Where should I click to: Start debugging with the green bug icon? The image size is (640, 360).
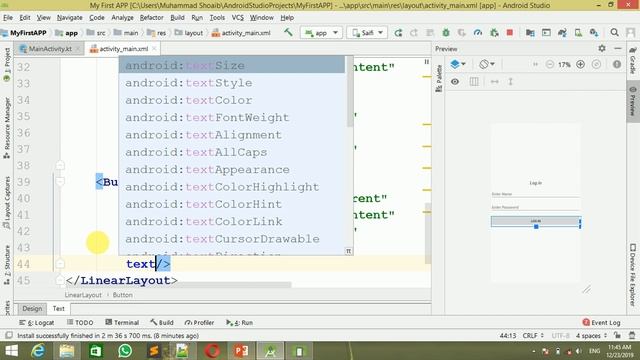[446, 33]
